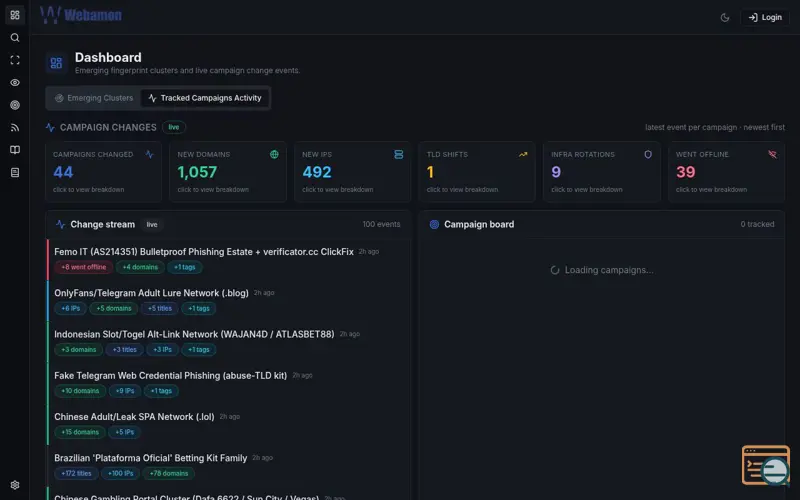Switch to Emerging Clusters tab
The height and width of the screenshot is (500, 800).
(x=94, y=98)
